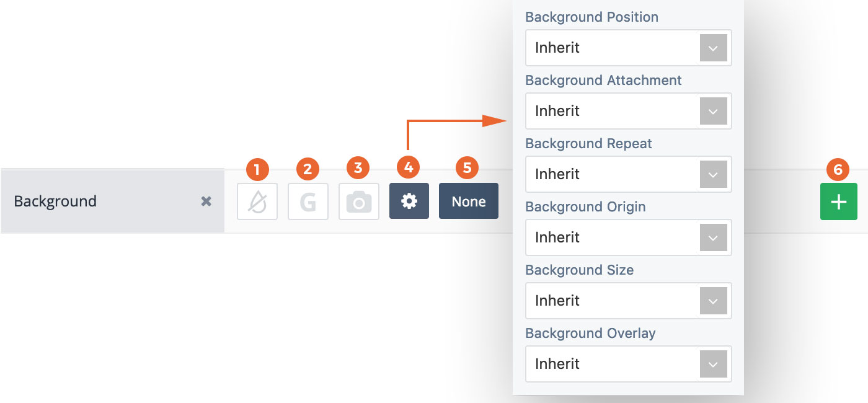Viewport: 868px width, 403px height.
Task: Click the Background Origin chevron arrow
Action: (x=713, y=237)
